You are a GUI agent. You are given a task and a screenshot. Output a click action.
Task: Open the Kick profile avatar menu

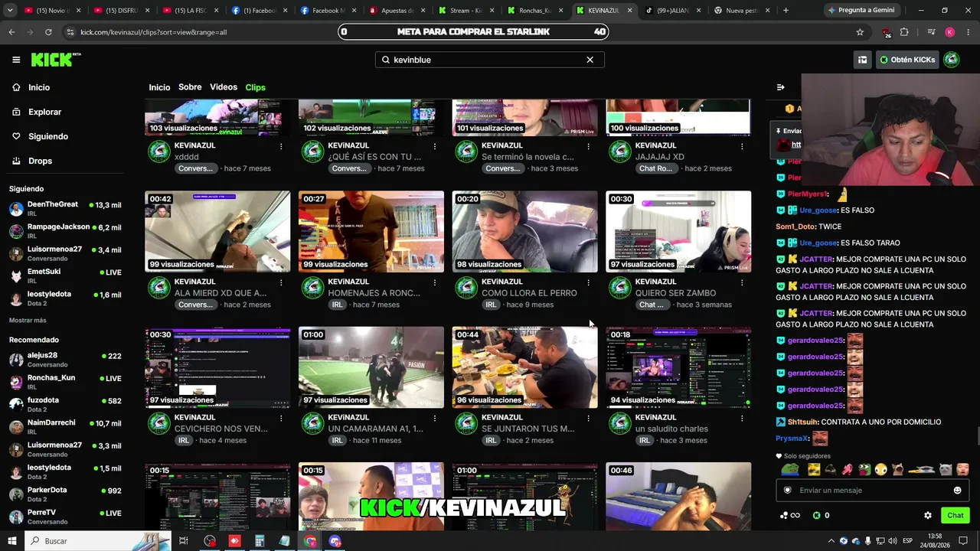(951, 60)
